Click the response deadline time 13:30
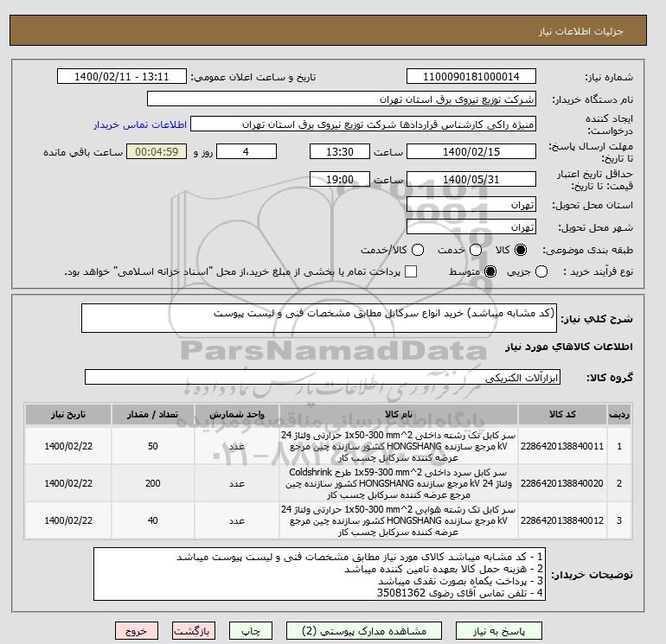Viewport: 666px width, 644px height. point(340,151)
